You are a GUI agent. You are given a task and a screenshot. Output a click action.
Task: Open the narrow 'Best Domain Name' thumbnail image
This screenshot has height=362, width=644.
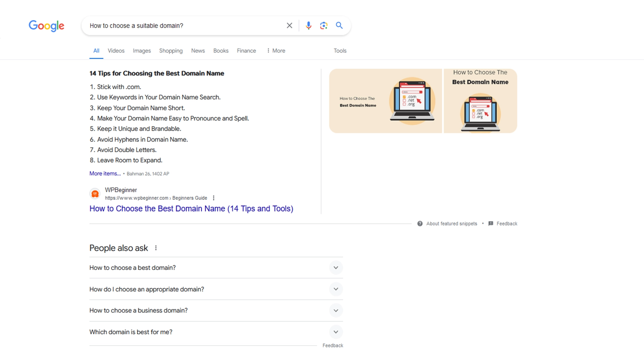(480, 101)
